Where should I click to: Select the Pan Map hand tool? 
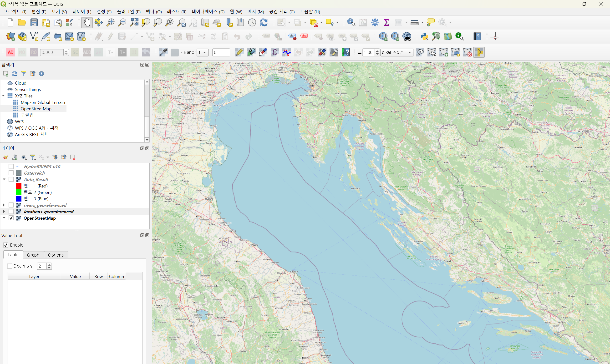coord(87,23)
